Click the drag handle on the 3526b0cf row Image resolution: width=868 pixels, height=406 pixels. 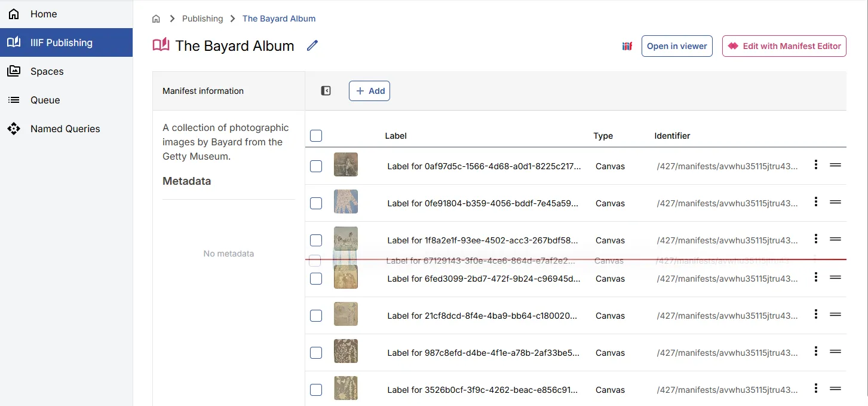(835, 389)
